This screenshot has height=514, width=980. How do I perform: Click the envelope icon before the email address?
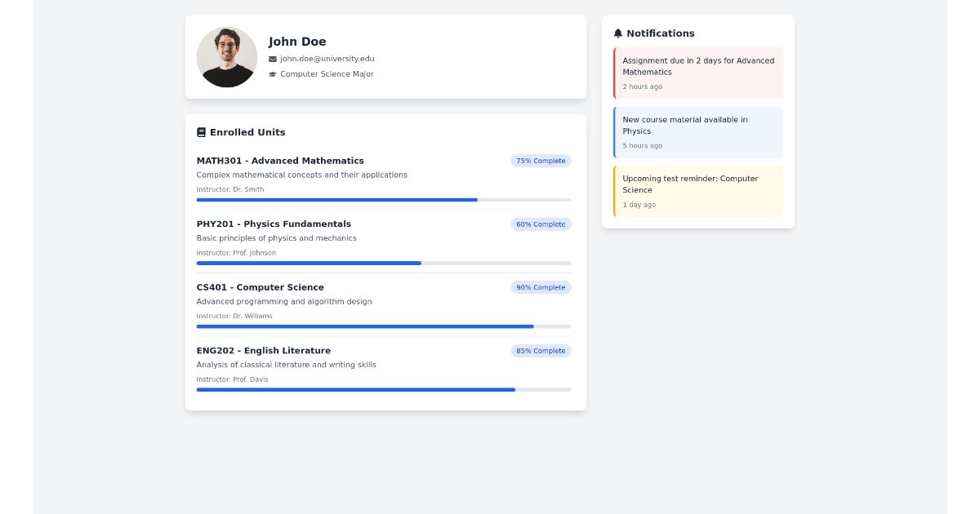[x=273, y=58]
